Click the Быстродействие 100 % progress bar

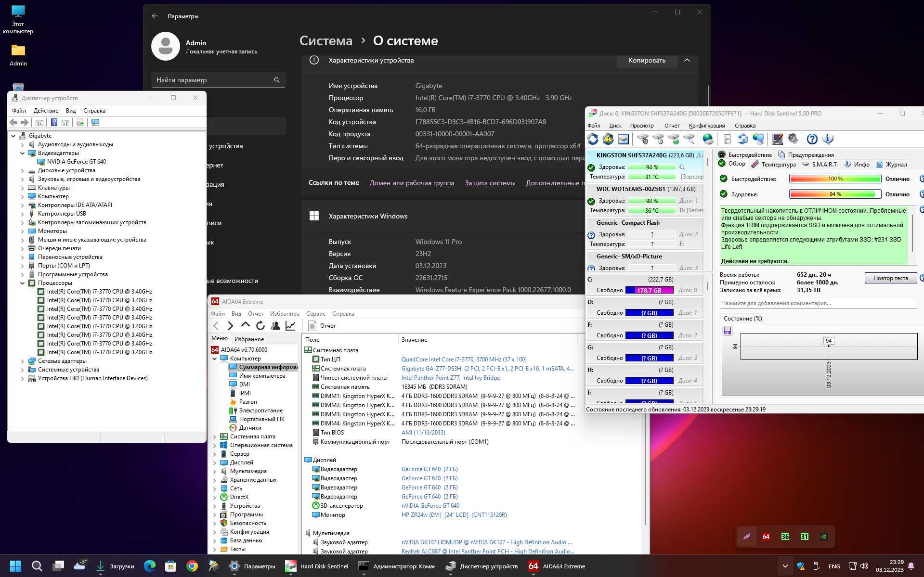click(835, 179)
